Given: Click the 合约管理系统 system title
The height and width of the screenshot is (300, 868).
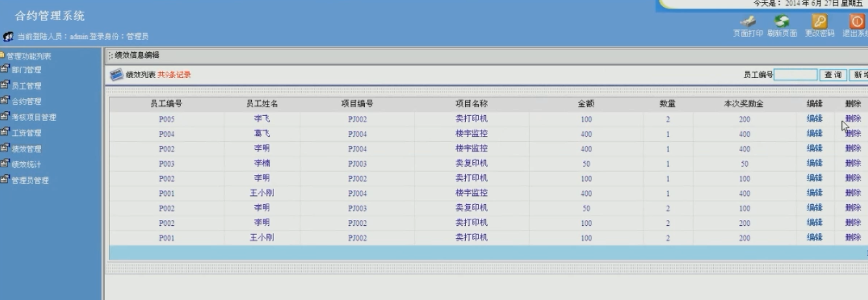Looking at the screenshot, I should (50, 16).
